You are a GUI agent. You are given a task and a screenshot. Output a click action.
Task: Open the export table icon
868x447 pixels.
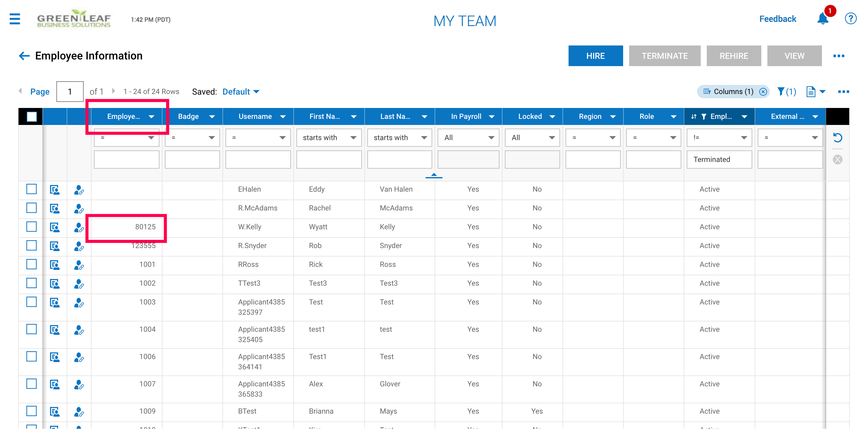[811, 92]
